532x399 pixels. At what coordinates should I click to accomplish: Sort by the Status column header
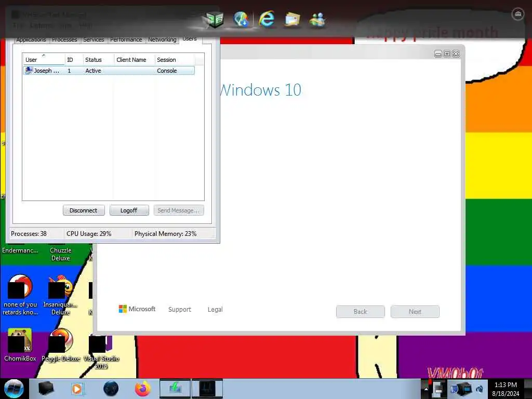(98, 59)
